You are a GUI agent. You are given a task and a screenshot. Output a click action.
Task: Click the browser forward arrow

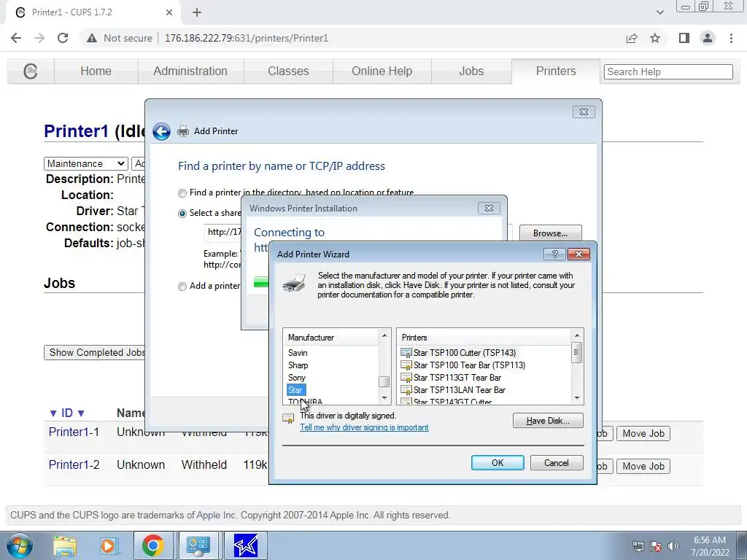click(x=39, y=38)
